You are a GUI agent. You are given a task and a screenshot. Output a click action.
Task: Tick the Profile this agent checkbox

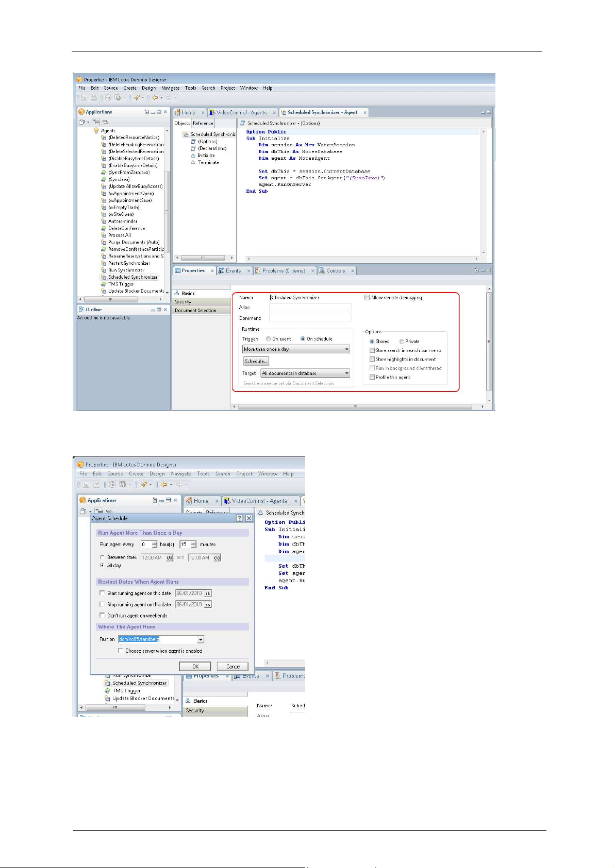point(372,377)
